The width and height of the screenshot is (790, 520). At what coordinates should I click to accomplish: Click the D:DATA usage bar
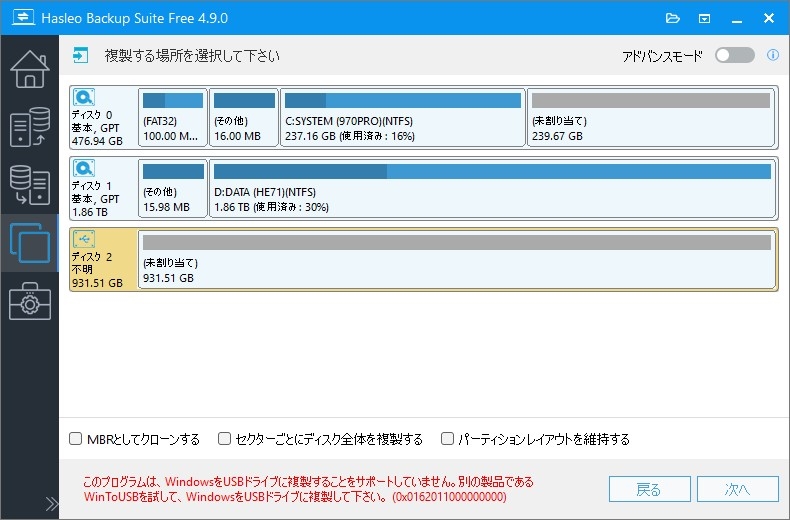492,171
